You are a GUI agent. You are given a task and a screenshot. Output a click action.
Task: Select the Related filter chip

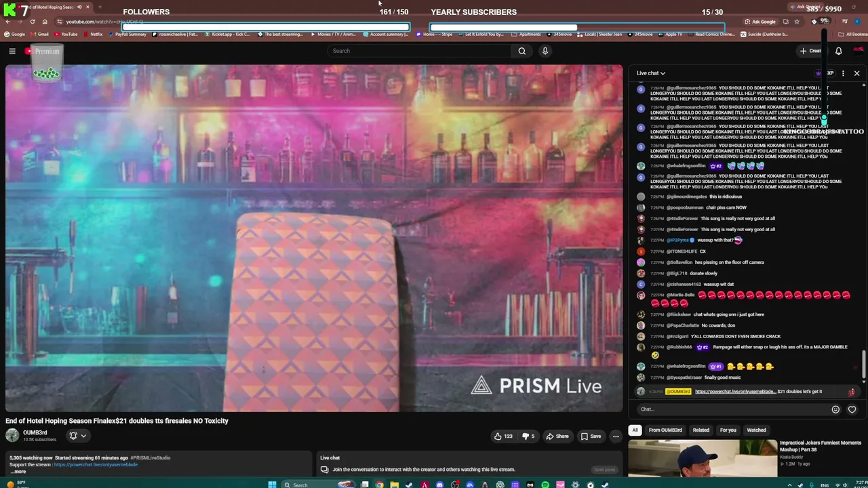pyautogui.click(x=701, y=430)
